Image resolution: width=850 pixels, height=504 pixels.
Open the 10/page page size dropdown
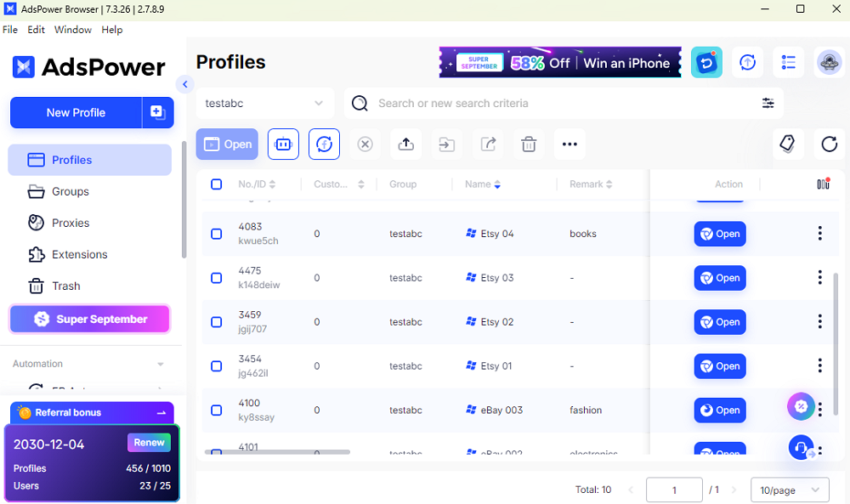(790, 490)
